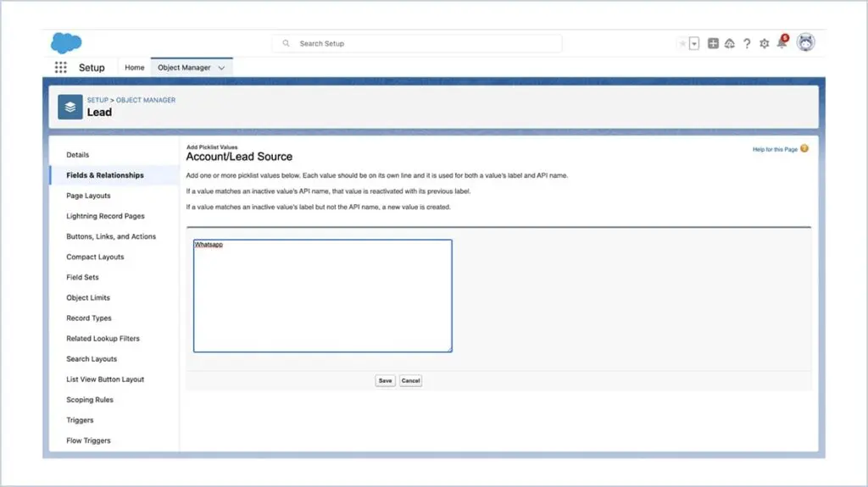This screenshot has height=487, width=868.
Task: Click the picklist values text area
Action: (323, 296)
